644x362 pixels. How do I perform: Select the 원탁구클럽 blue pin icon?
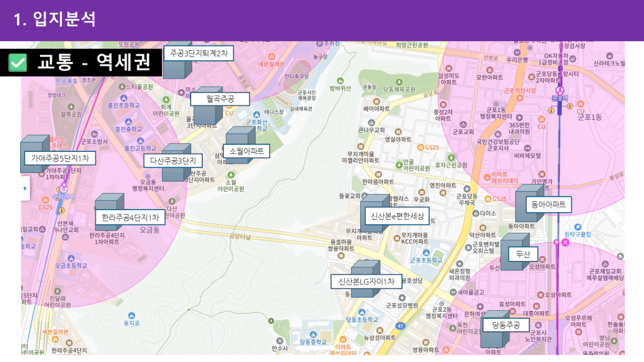tap(577, 226)
